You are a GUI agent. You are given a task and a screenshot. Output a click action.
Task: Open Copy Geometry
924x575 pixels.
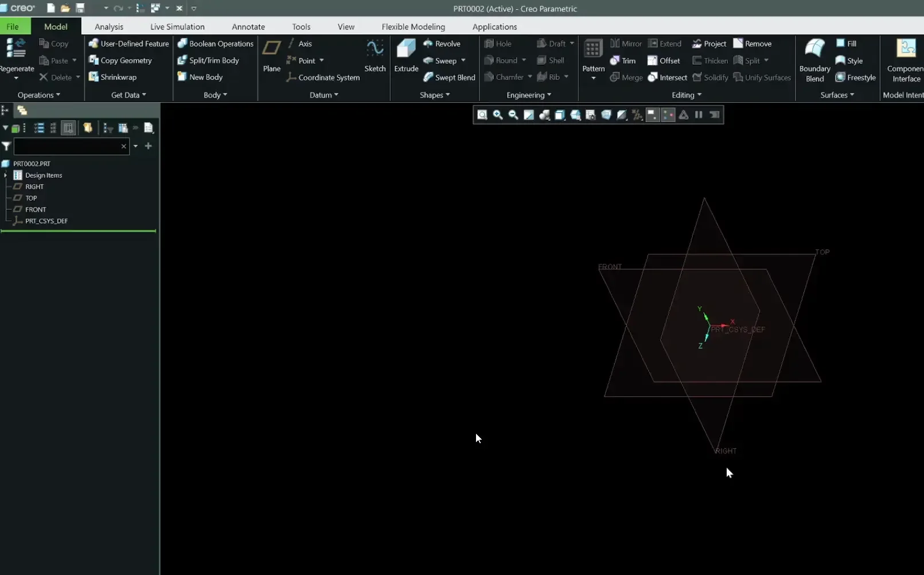click(x=120, y=60)
